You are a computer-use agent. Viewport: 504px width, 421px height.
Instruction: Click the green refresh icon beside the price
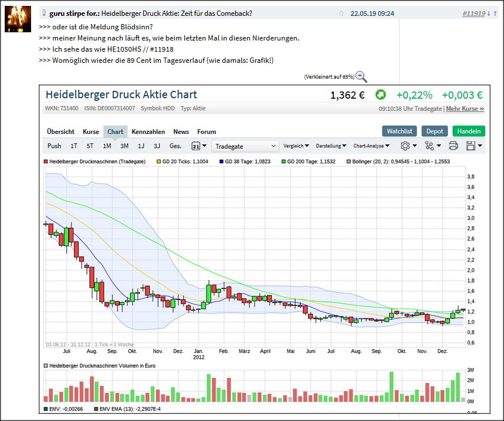[381, 94]
